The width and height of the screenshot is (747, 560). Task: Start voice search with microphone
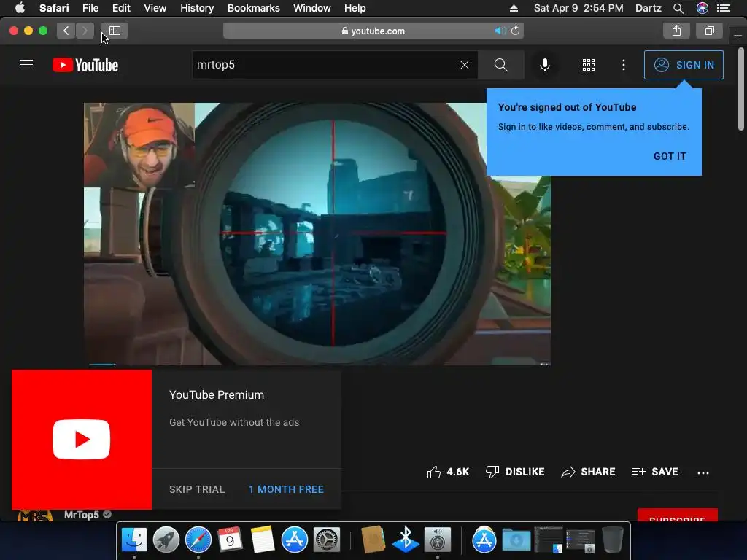click(544, 65)
